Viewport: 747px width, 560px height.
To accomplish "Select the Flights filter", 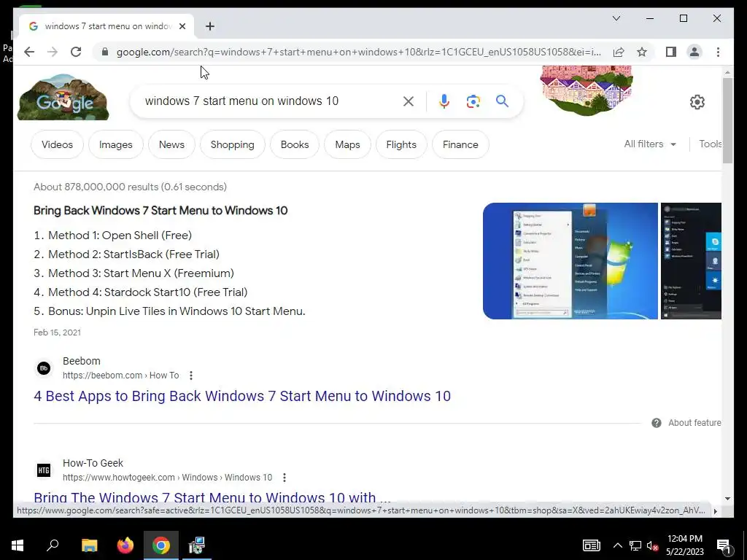I will [401, 144].
